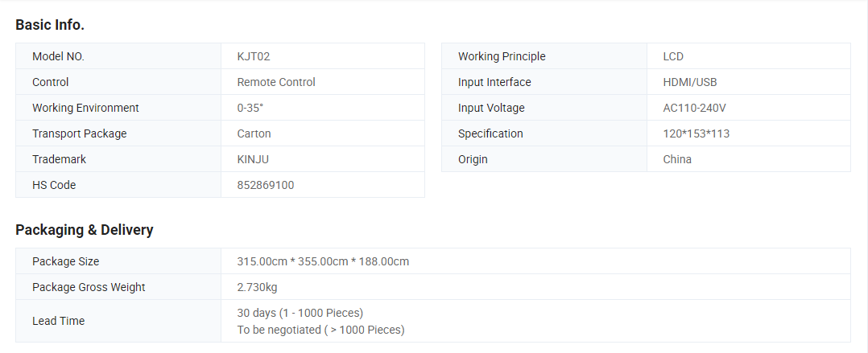This screenshot has height=353, width=868.
Task: Select the Working Environment label
Action: (x=85, y=108)
